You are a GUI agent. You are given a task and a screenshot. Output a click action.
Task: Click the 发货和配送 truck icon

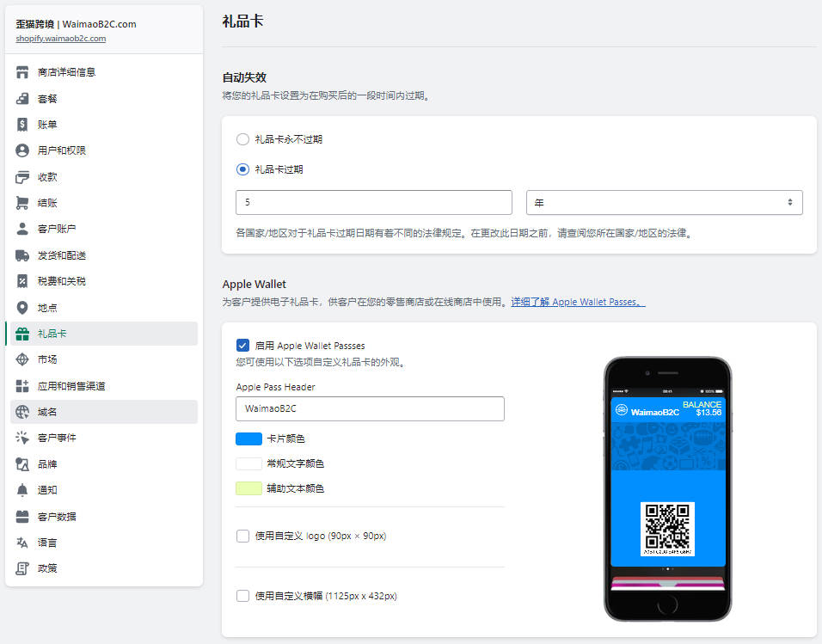(x=22, y=255)
